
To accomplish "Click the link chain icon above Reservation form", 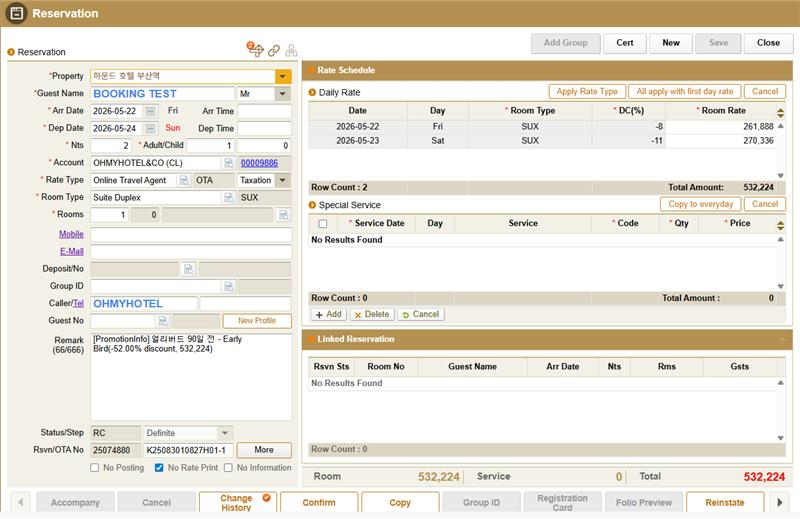I will pos(273,50).
